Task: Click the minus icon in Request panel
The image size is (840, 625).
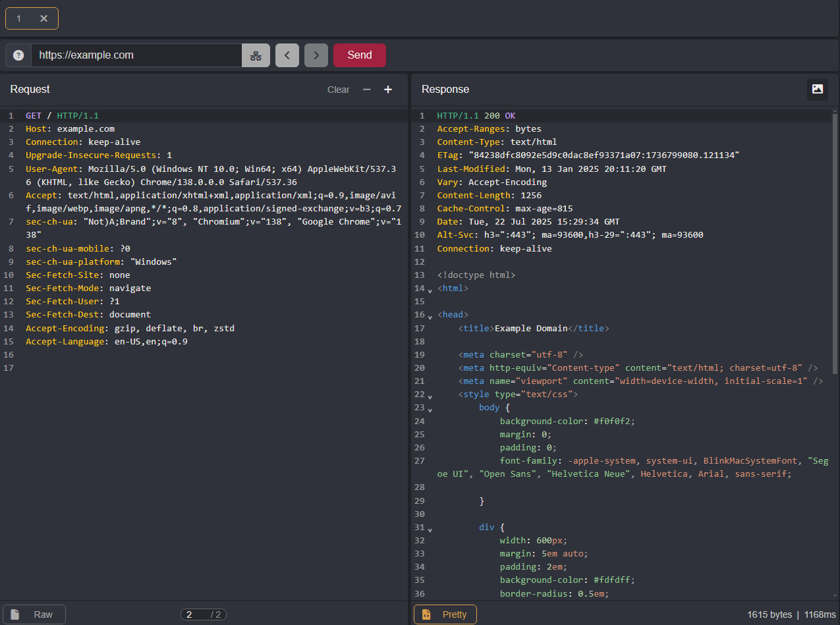Action: [x=367, y=90]
